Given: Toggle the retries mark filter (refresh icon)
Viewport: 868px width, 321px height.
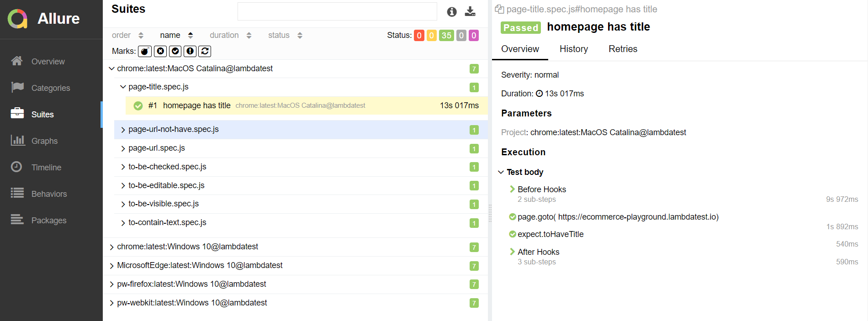Looking at the screenshot, I should tap(205, 51).
